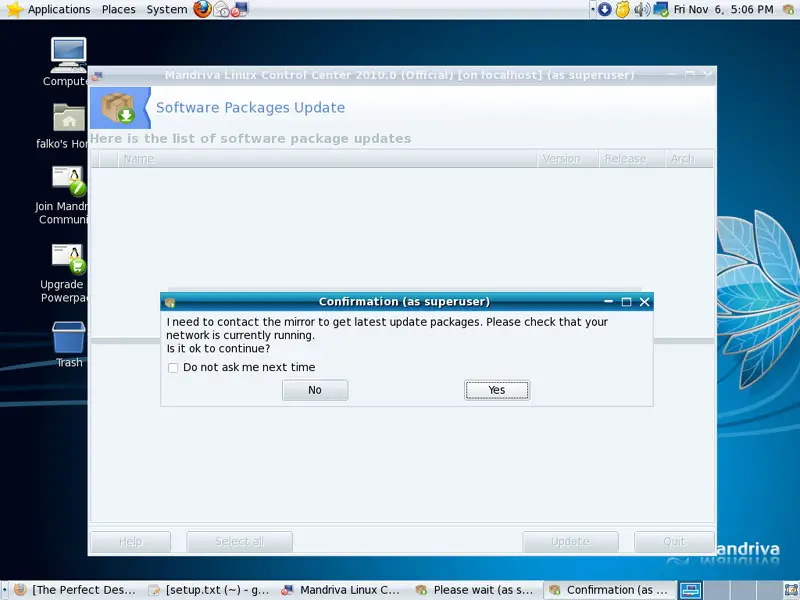The image size is (800, 600).
Task: Click the clock showing Fri Nov 6
Action: pos(722,9)
